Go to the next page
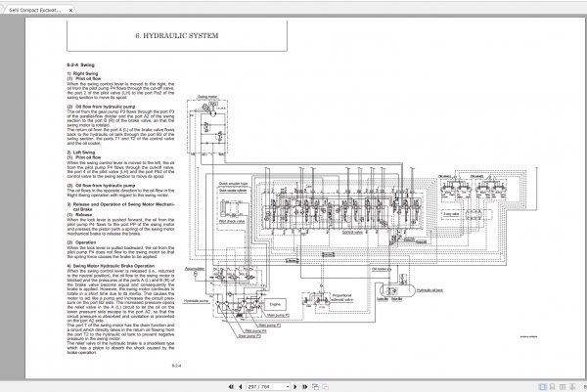 [x=295, y=387]
